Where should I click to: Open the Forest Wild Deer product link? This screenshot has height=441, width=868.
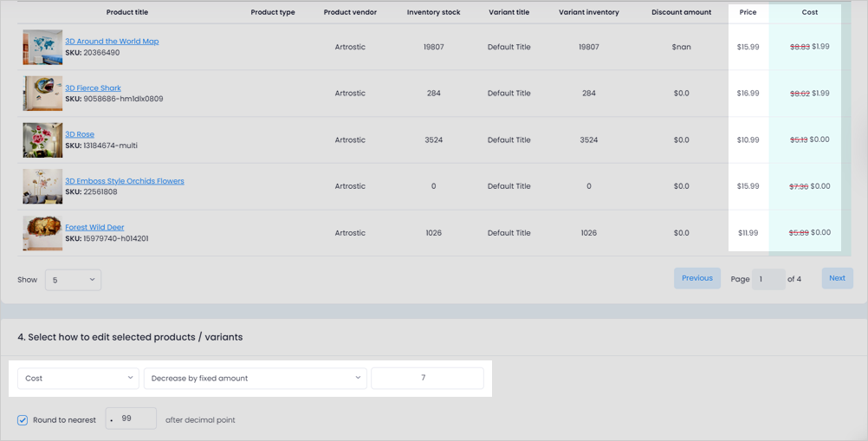pyautogui.click(x=94, y=227)
